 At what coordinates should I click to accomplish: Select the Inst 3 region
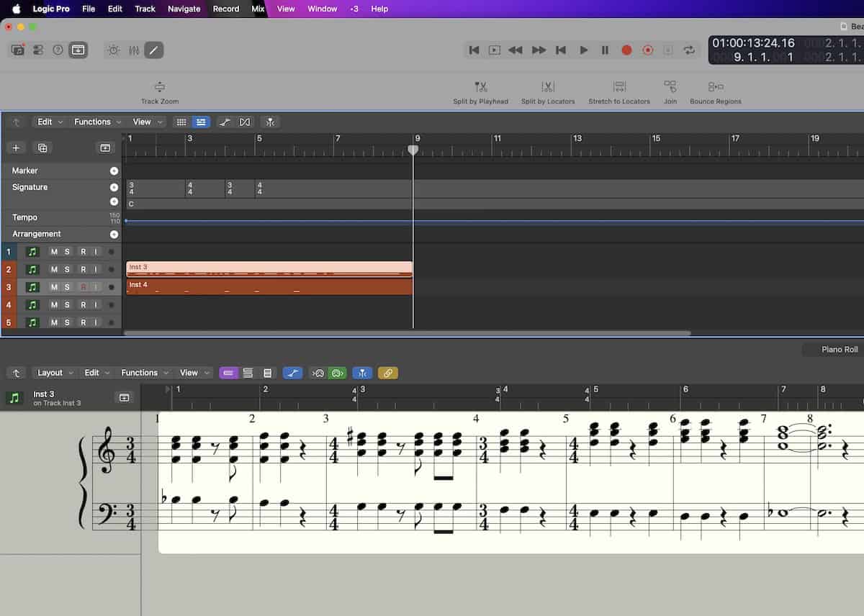(x=269, y=269)
